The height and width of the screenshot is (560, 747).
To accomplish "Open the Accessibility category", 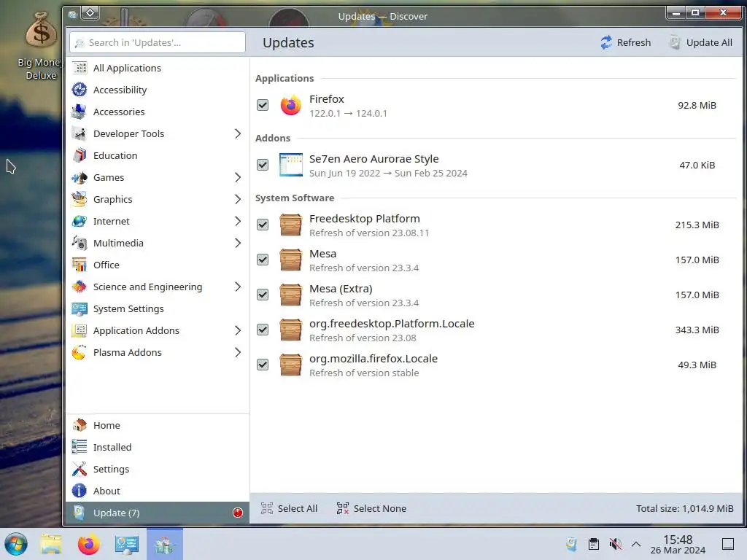I will click(x=158, y=90).
